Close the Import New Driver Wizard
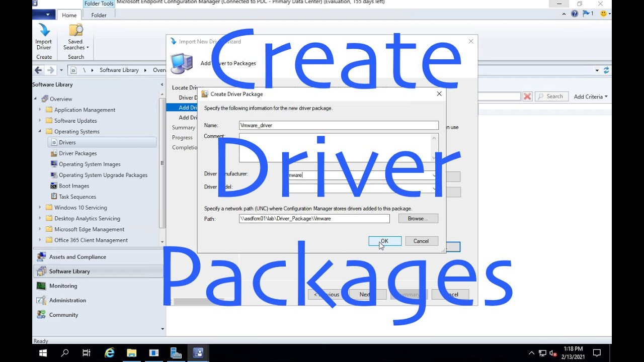Image resolution: width=644 pixels, height=362 pixels. pos(471,41)
